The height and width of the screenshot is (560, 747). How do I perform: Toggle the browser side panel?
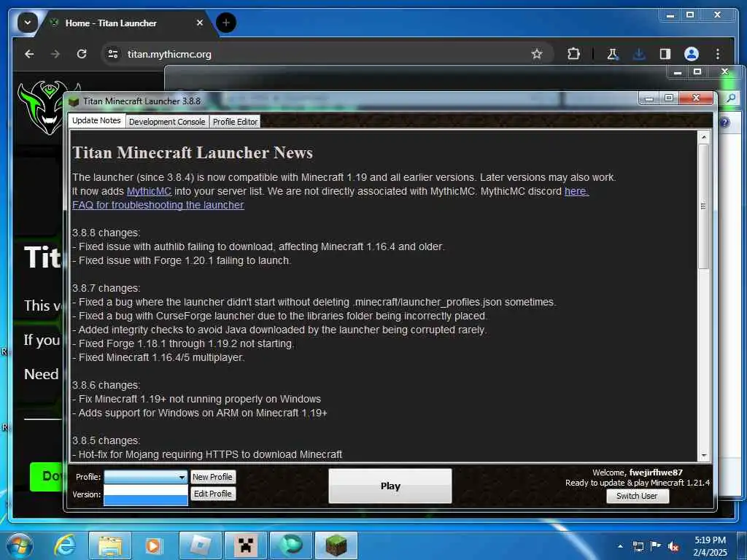point(665,54)
